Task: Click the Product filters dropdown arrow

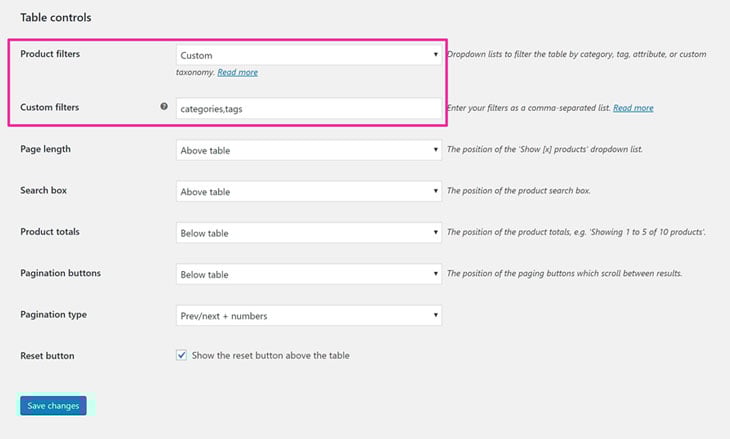Action: tap(435, 54)
